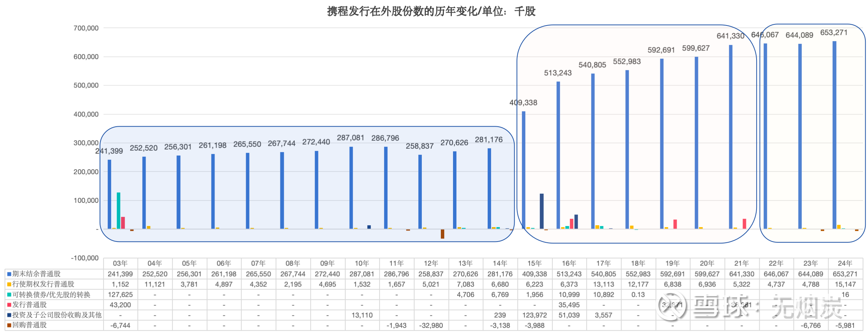The width and height of the screenshot is (868, 334).
Task: Click the table cell showing -6,766
Action: pos(811,326)
